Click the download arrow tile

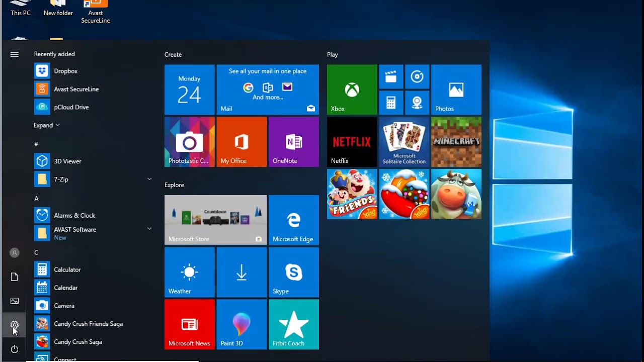242,273
